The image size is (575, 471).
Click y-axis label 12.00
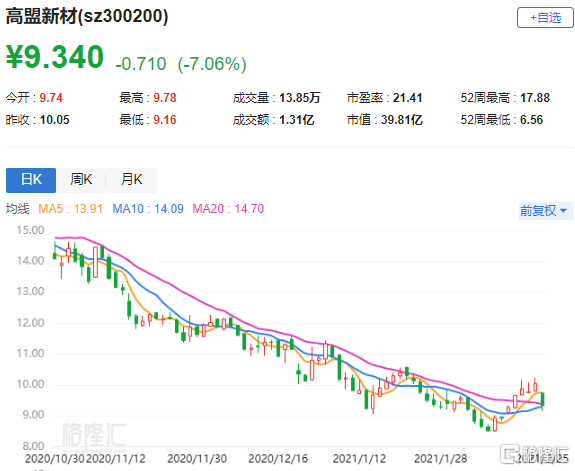[x=30, y=323]
